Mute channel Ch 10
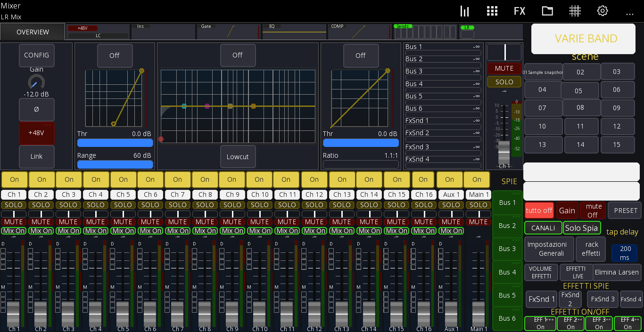This screenshot has height=332, width=644. [x=260, y=222]
